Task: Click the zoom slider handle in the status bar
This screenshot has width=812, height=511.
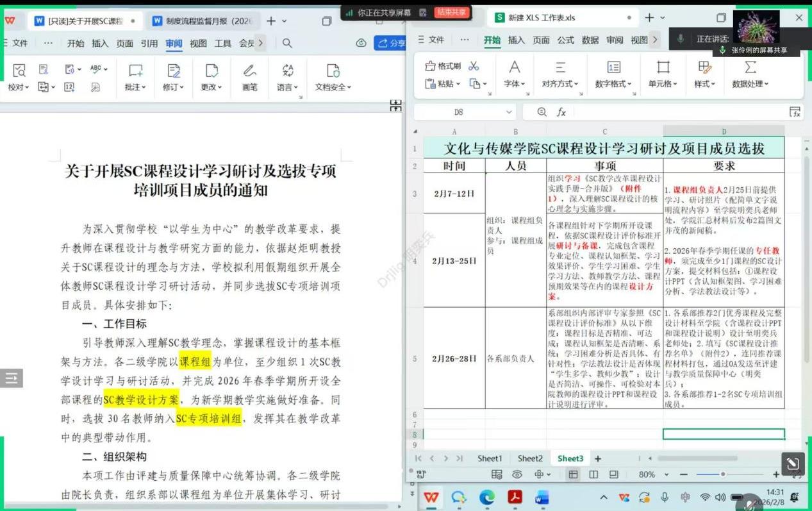Action: tap(723, 474)
